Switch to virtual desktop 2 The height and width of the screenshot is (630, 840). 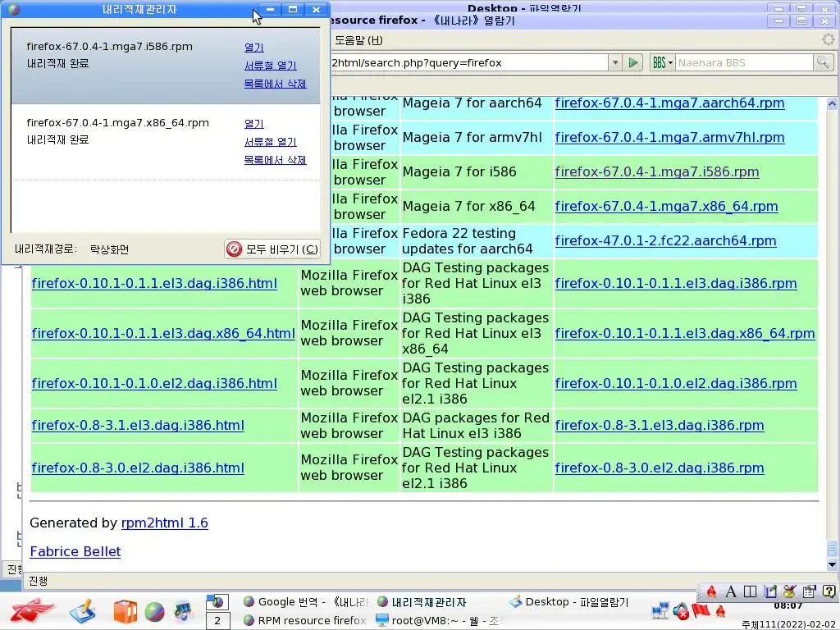[217, 621]
